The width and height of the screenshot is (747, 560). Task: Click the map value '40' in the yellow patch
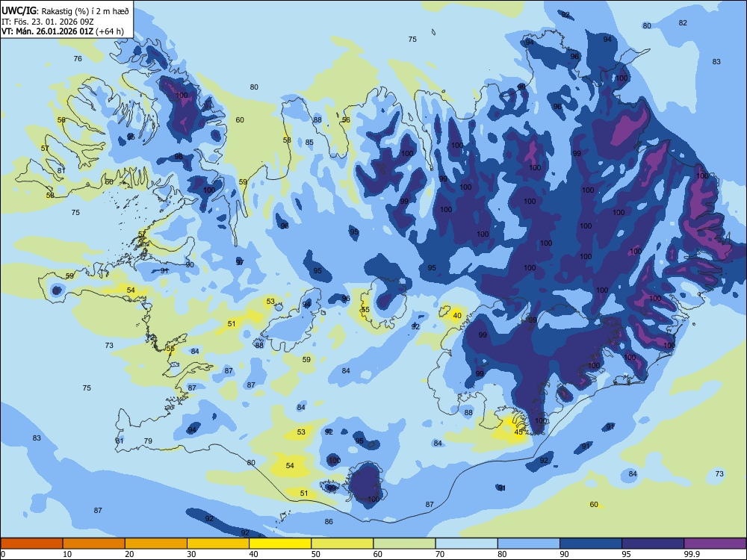[457, 316]
